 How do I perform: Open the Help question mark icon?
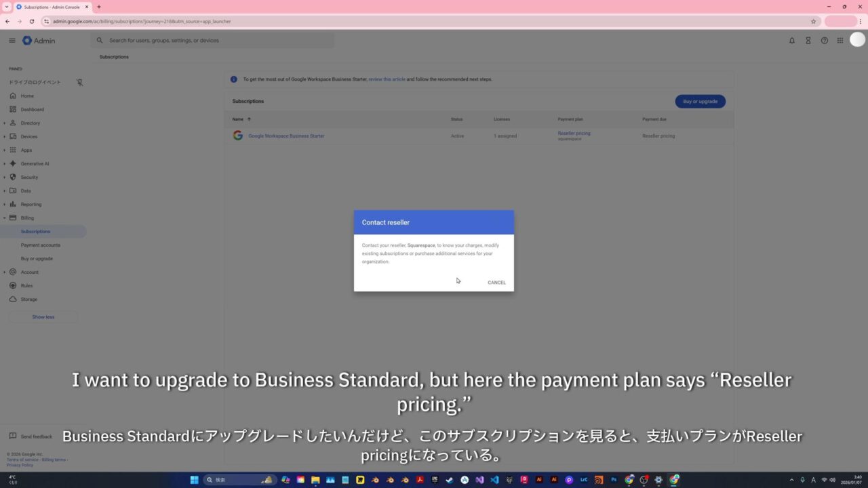(x=824, y=41)
